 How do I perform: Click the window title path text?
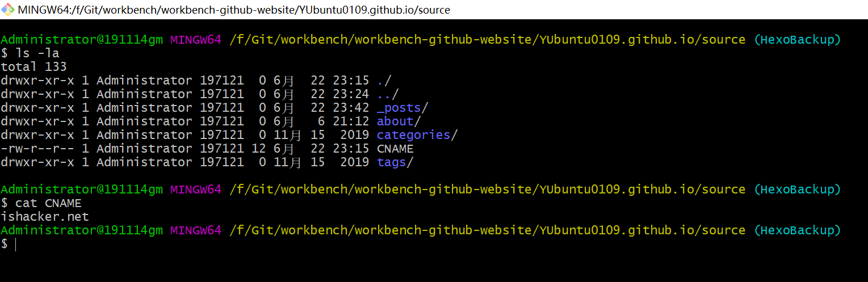click(234, 10)
